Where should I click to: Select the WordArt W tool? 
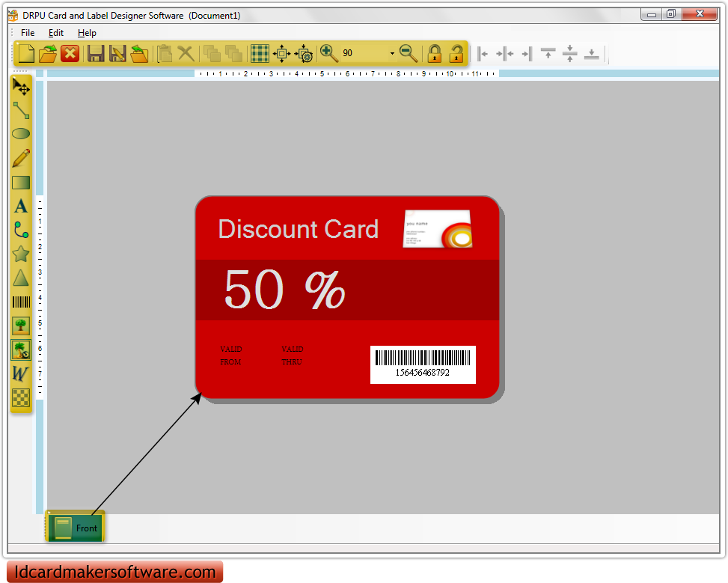pos(20,373)
